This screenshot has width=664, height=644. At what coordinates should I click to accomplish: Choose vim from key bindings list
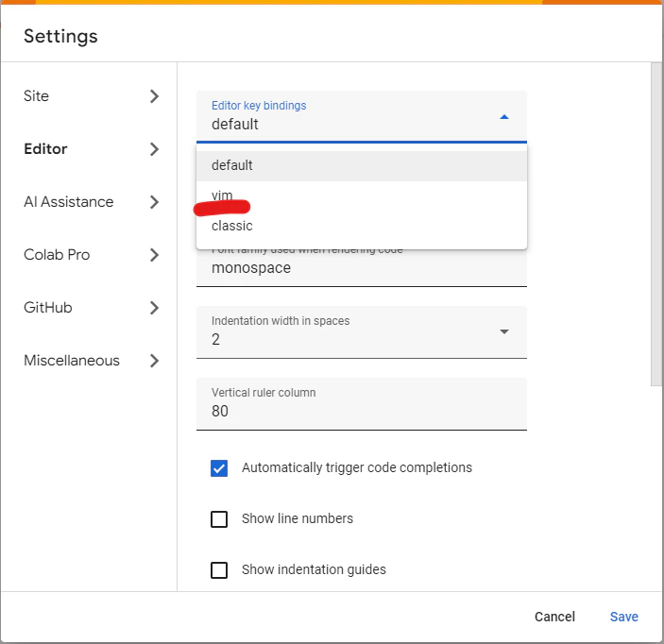(223, 195)
